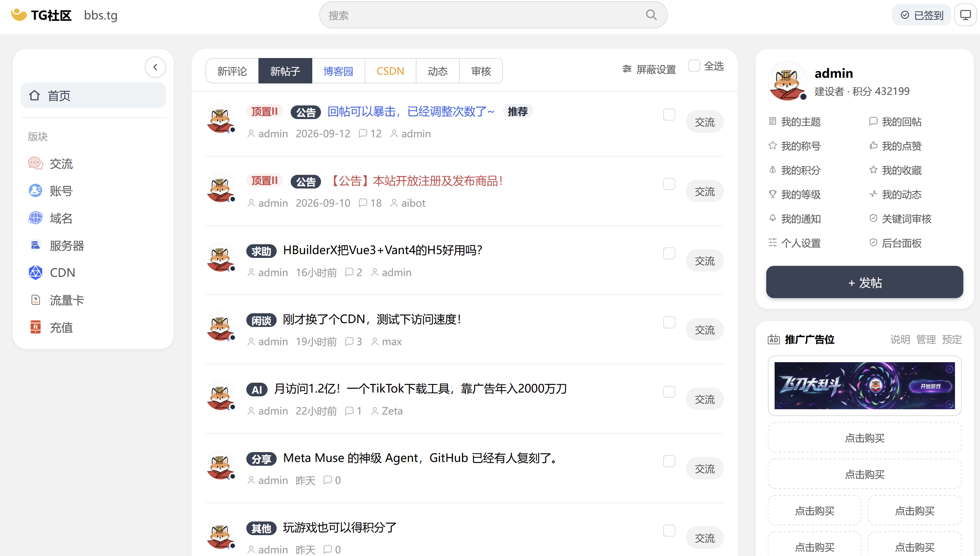The height and width of the screenshot is (556, 980).
Task: Open 我的等级 trophy icon
Action: tap(772, 194)
